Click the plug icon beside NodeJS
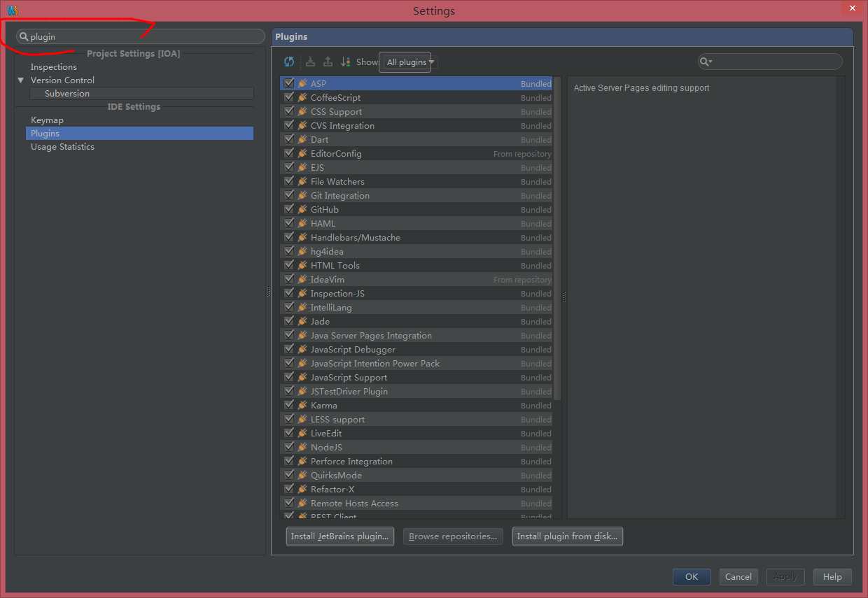Screen dimensions: 868x598 coord(302,447)
